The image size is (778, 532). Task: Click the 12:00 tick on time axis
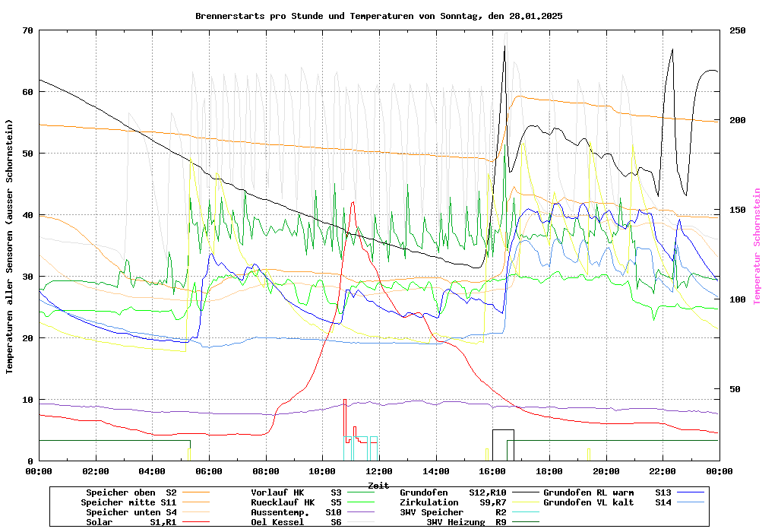379,471
